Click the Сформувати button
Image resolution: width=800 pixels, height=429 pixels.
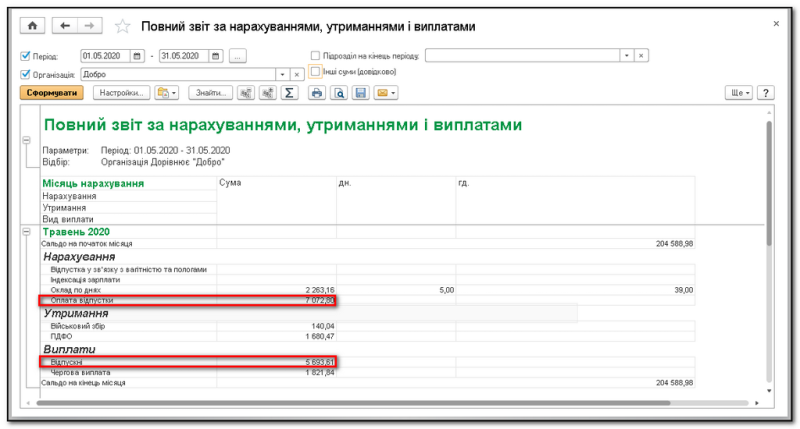click(x=52, y=93)
